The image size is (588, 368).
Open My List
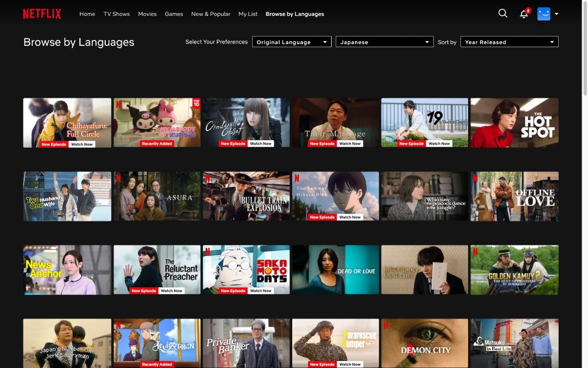click(248, 14)
